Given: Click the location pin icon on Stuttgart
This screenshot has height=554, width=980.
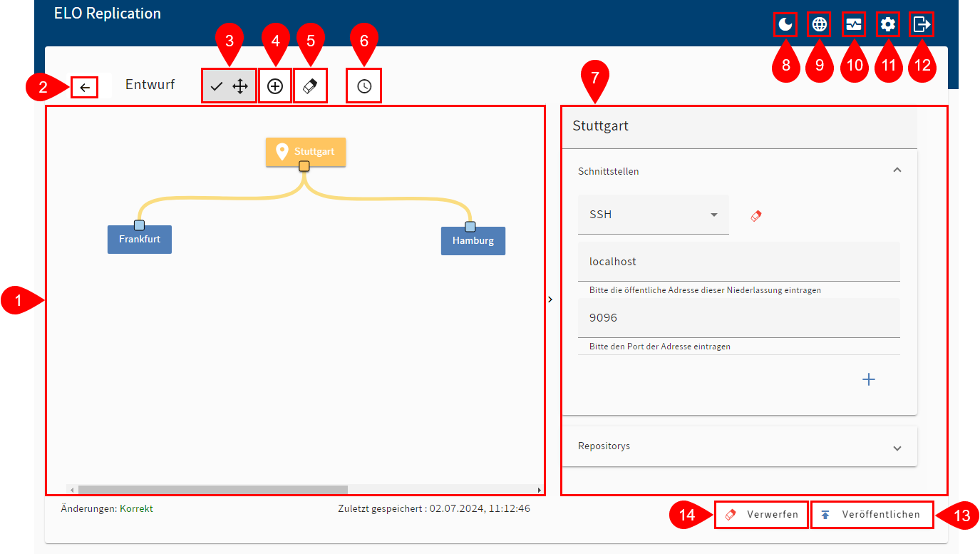Looking at the screenshot, I should (282, 151).
